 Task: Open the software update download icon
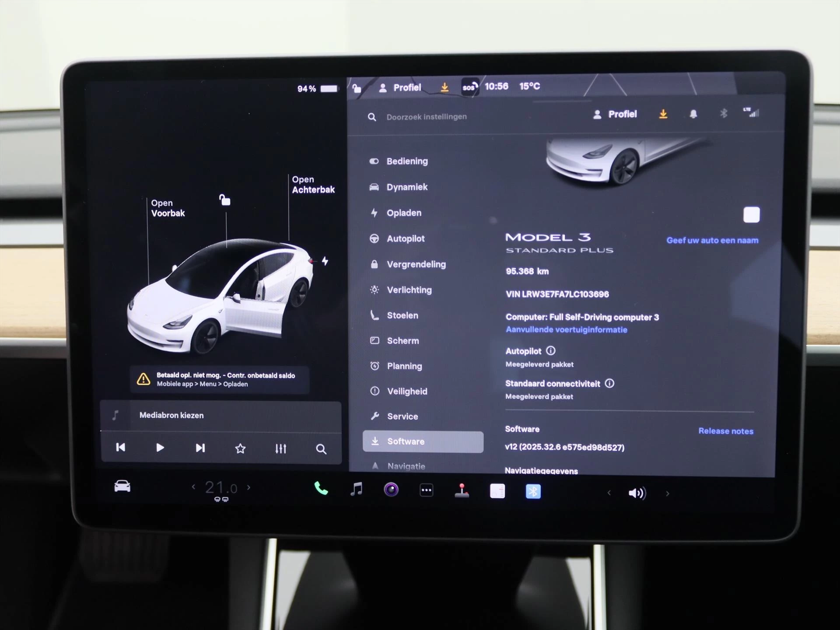pos(663,114)
